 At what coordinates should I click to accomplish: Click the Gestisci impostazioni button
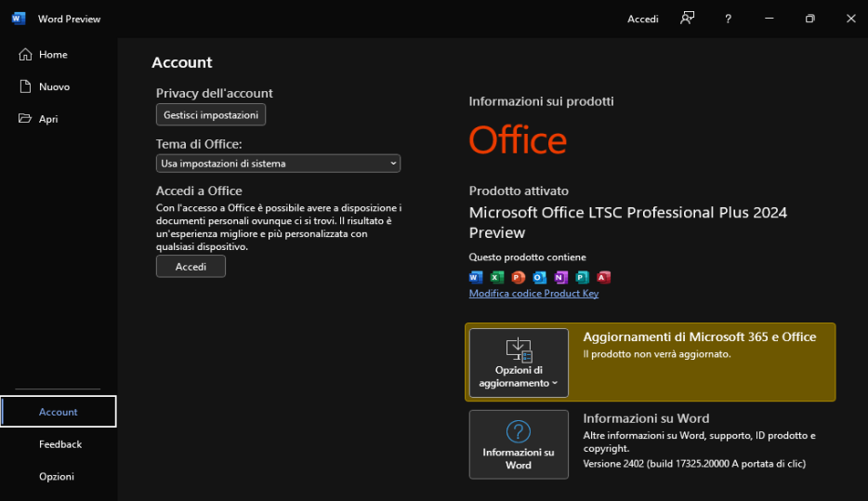point(211,114)
